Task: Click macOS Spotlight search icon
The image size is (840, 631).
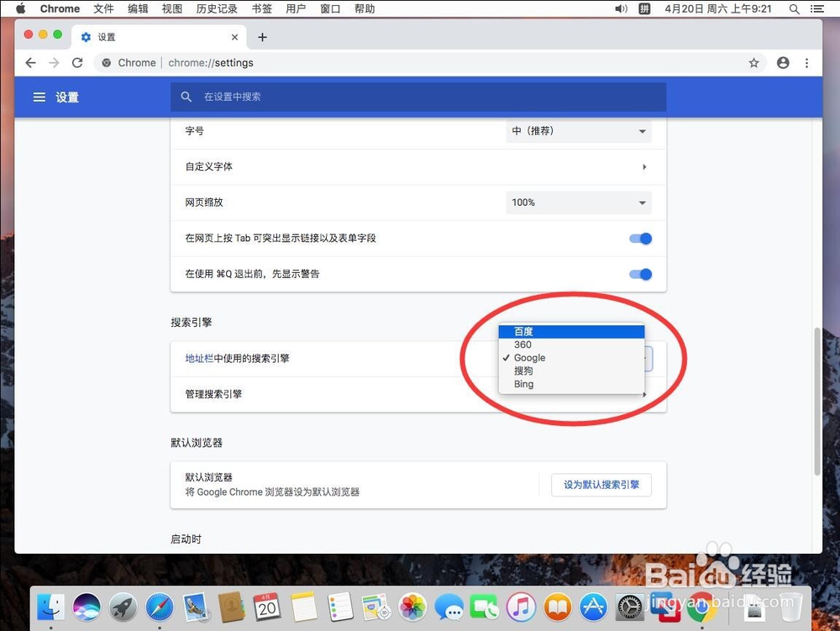Action: pos(795,8)
